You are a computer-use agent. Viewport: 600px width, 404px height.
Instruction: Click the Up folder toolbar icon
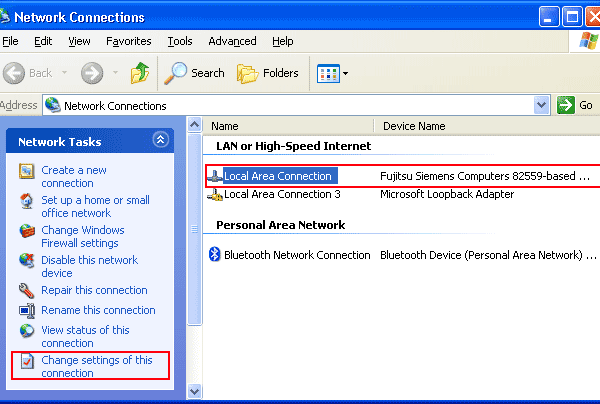click(x=140, y=73)
